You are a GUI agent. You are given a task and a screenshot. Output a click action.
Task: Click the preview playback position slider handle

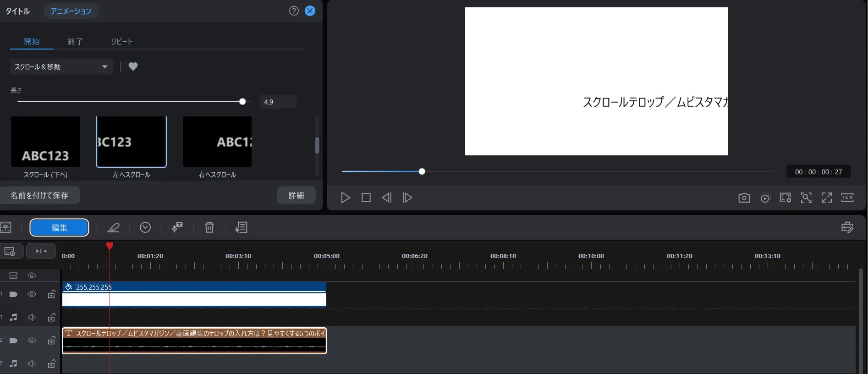tap(422, 171)
